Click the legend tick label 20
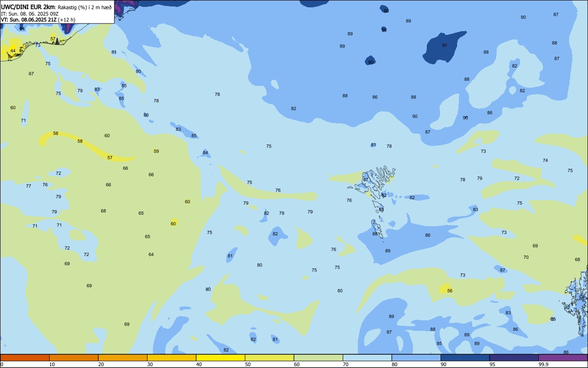 [x=101, y=364]
